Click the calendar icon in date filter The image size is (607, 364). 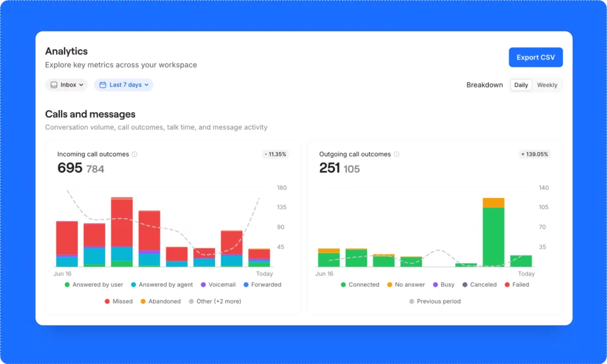click(103, 85)
